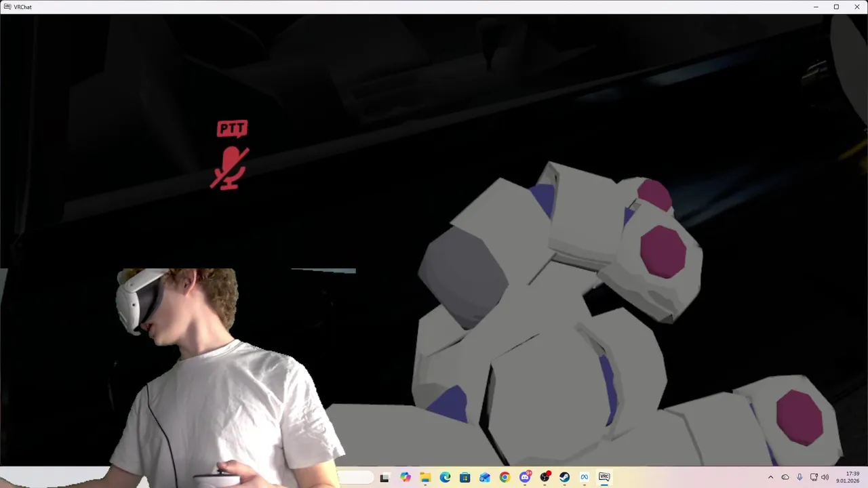The image size is (868, 488).
Task: Open OBS Studio from the taskbar
Action: [545, 477]
